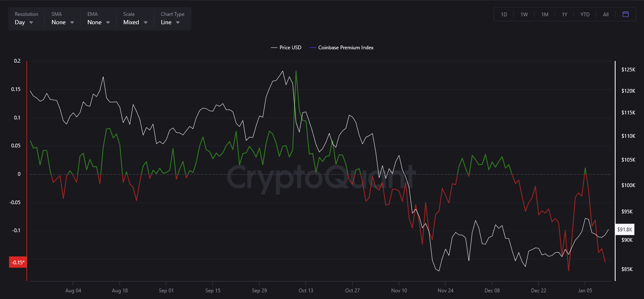
Task: Click the Nov 24 x-axis date label
Action: 445,291
